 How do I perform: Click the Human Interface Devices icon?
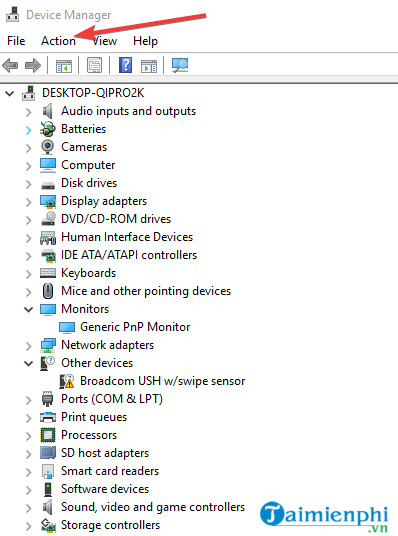pos(48,238)
